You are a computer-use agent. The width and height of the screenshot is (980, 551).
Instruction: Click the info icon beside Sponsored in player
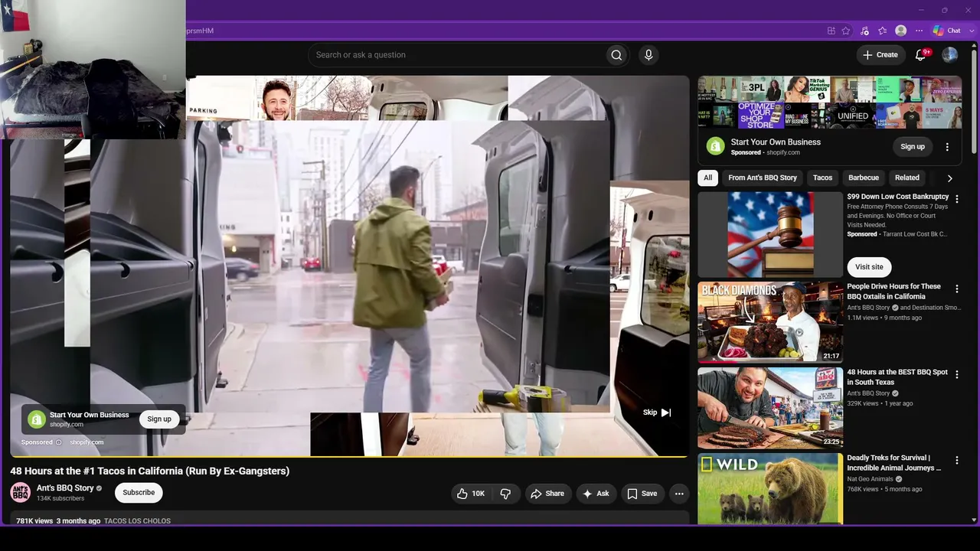(x=58, y=442)
